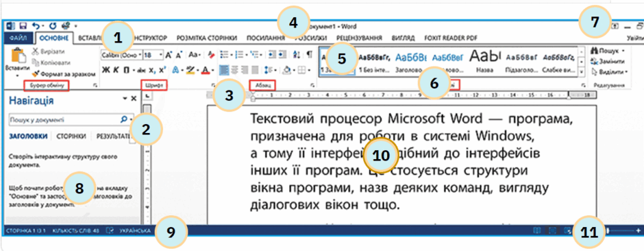Open the FOXIT READER PDF tab

click(x=451, y=38)
